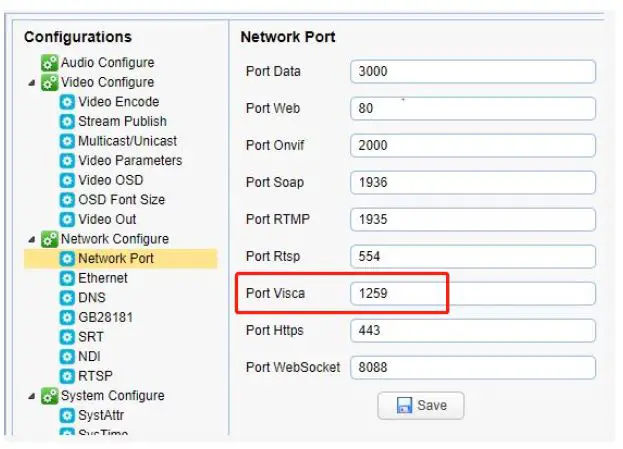Screen dimensions: 623x449
Task: Open the DNS settings page
Action: click(92, 298)
